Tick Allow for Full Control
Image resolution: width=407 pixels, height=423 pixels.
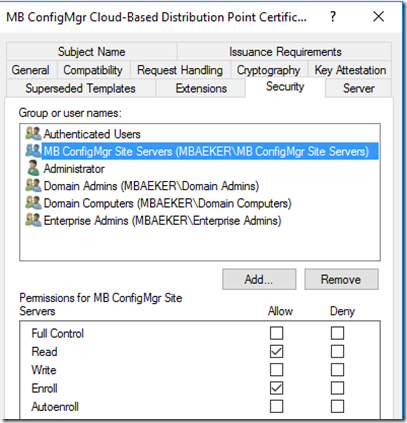click(277, 333)
